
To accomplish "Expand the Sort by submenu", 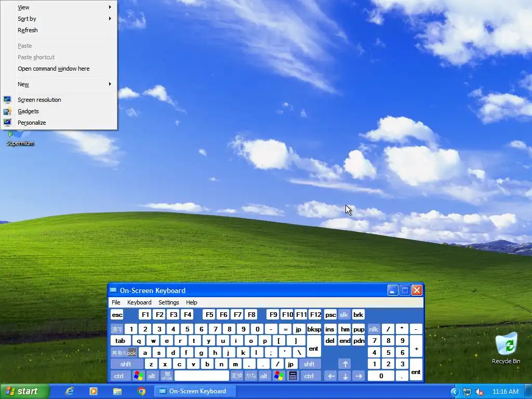I will pos(59,19).
